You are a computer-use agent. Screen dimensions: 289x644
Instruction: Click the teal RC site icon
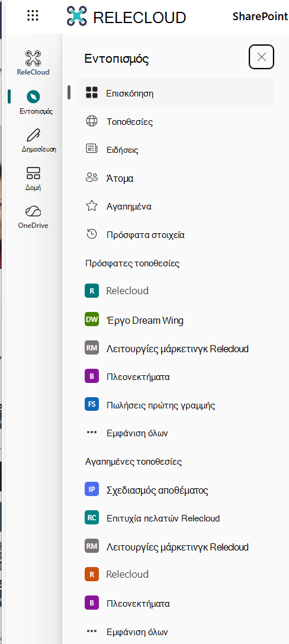[x=92, y=518]
